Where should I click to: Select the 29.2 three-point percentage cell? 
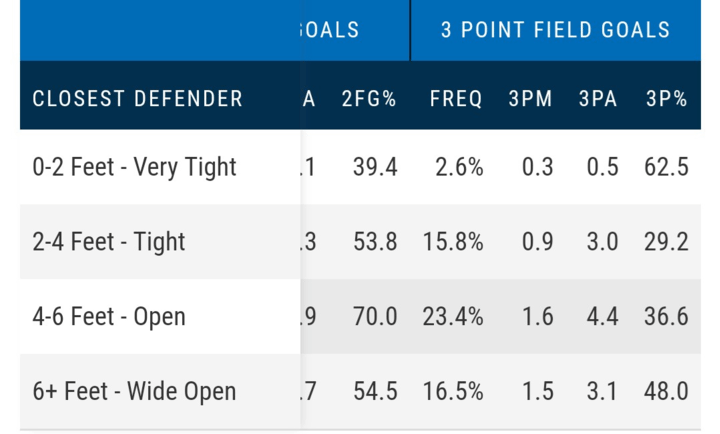tap(666, 241)
